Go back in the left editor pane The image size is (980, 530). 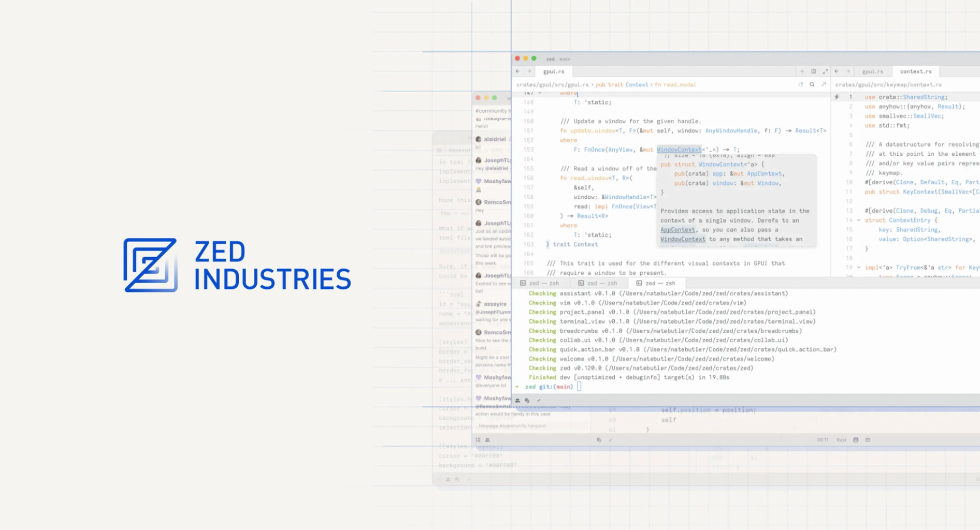pos(517,71)
